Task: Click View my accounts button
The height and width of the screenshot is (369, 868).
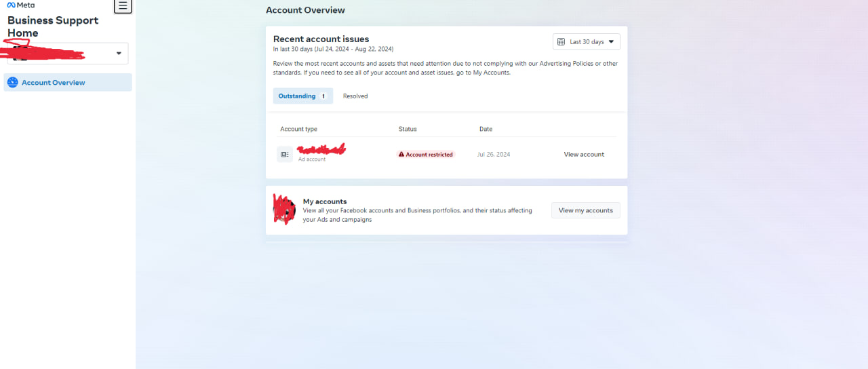Action: tap(586, 210)
